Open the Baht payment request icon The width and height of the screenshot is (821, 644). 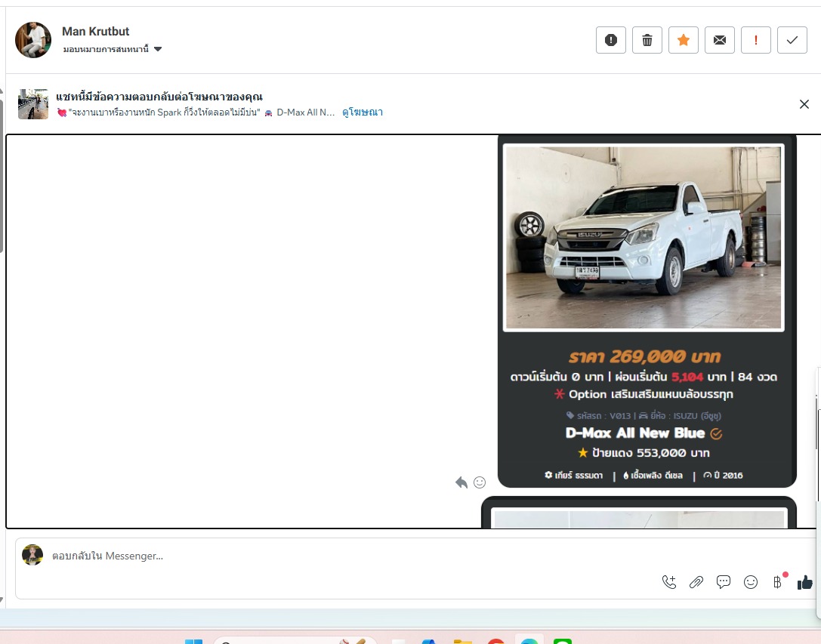click(778, 581)
